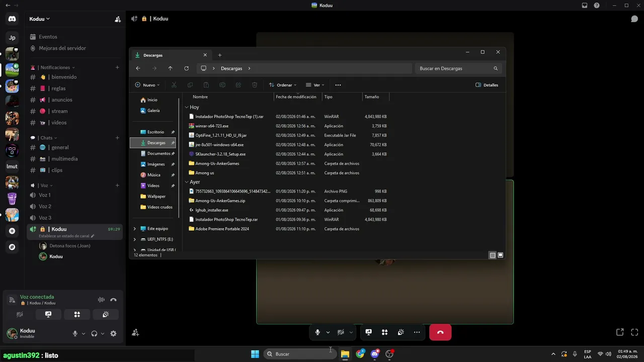The image size is (644, 362).
Task: Open Discord help question mark icon
Action: (x=597, y=6)
